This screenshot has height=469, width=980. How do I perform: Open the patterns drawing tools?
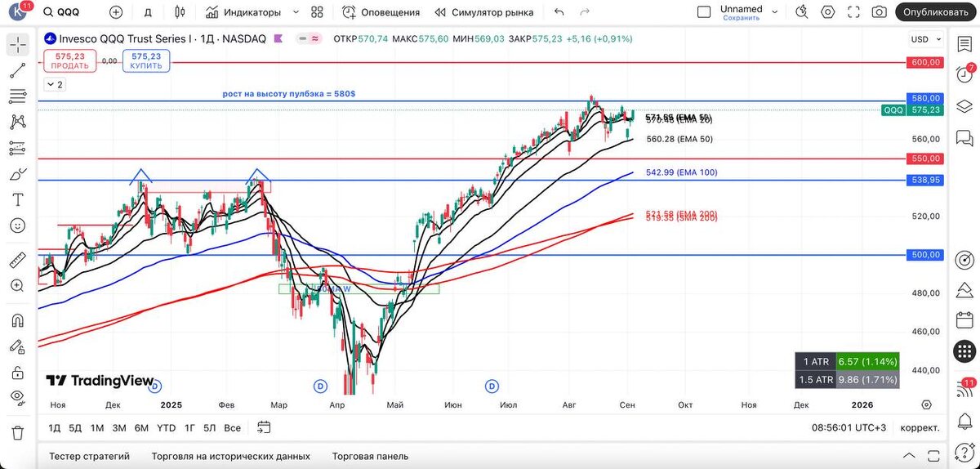pos(17,123)
